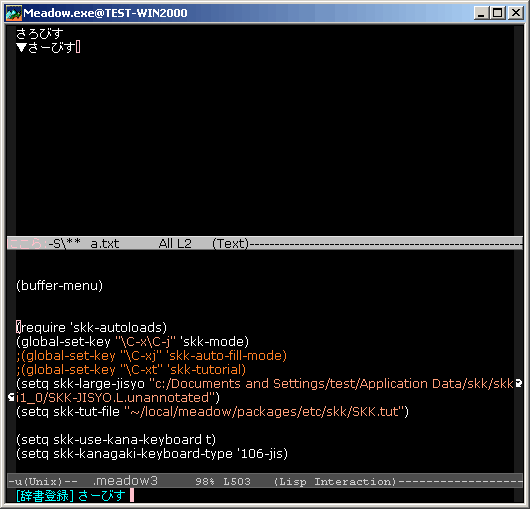Maximize the Meadow window
530x509 pixels.
(498, 13)
